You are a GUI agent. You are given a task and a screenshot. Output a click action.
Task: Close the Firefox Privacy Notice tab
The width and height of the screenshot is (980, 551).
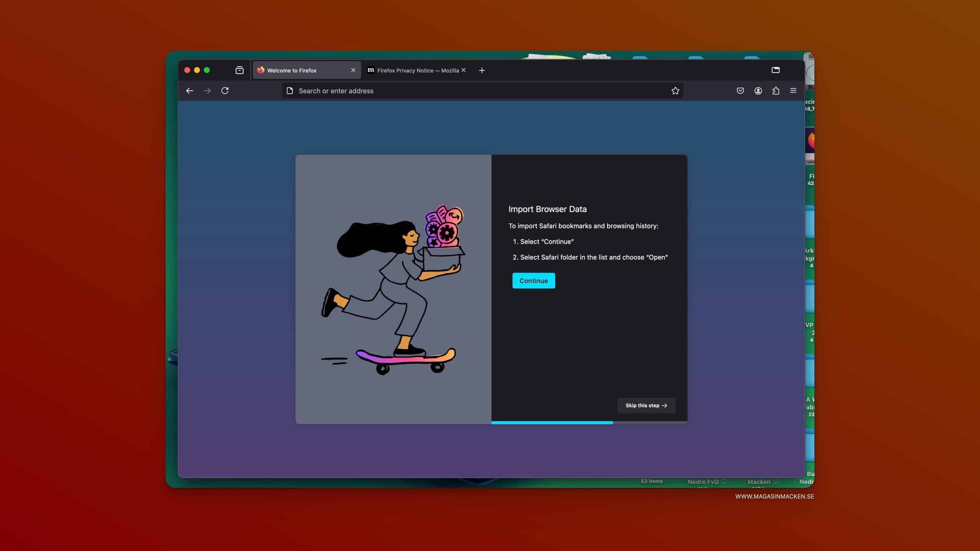[x=464, y=70]
